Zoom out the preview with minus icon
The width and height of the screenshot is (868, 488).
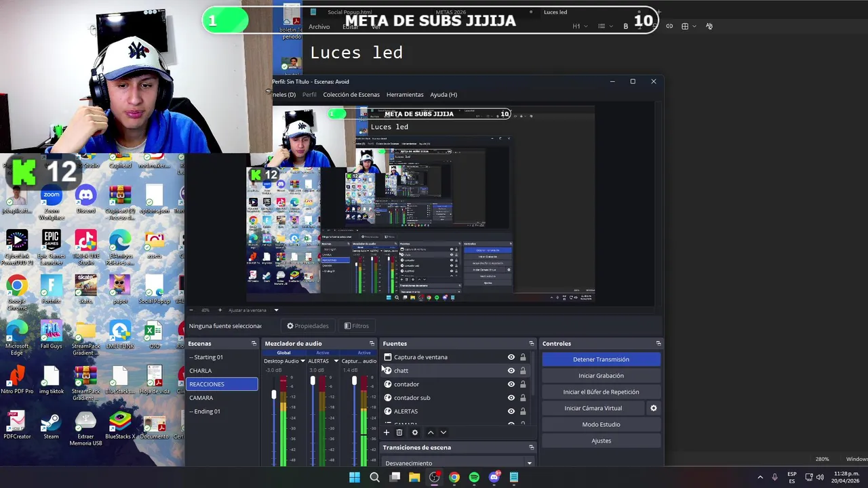tap(191, 310)
